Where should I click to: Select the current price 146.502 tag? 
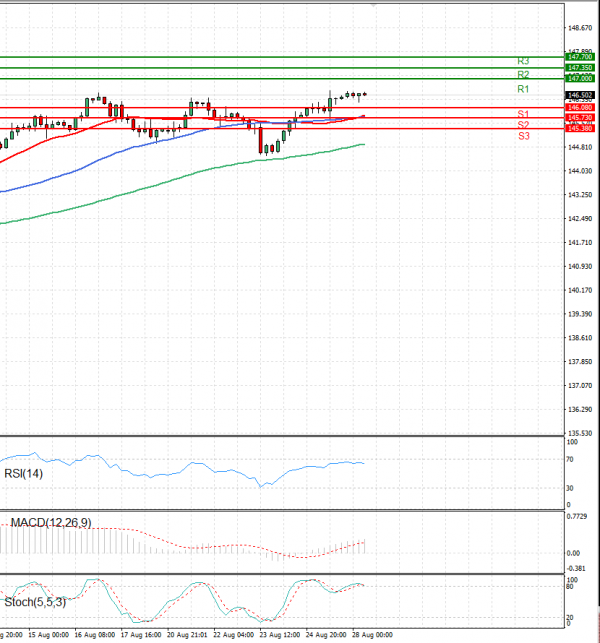coord(579,95)
